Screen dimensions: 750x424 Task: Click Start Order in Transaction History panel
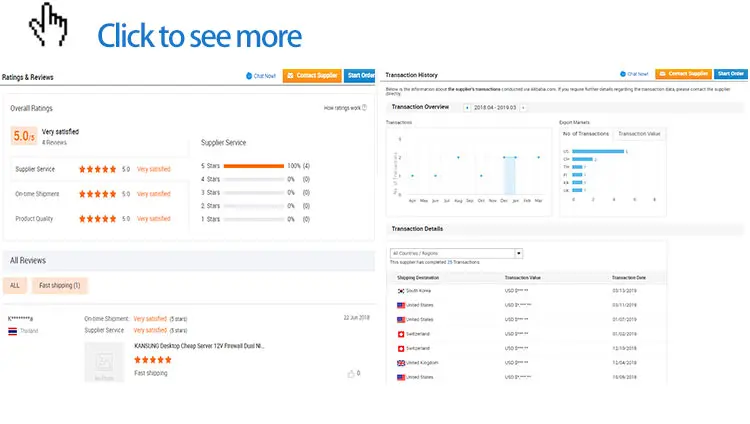point(730,74)
